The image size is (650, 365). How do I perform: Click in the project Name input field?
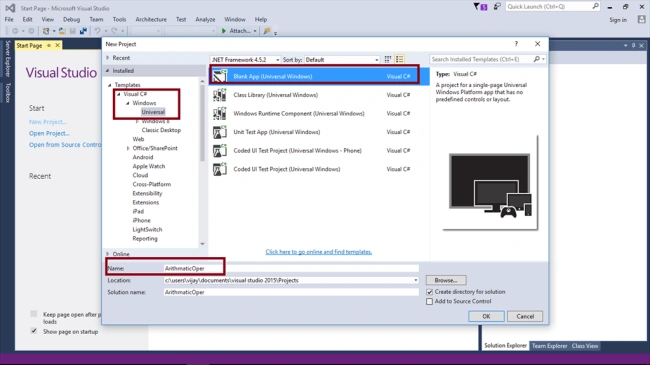tap(291, 268)
